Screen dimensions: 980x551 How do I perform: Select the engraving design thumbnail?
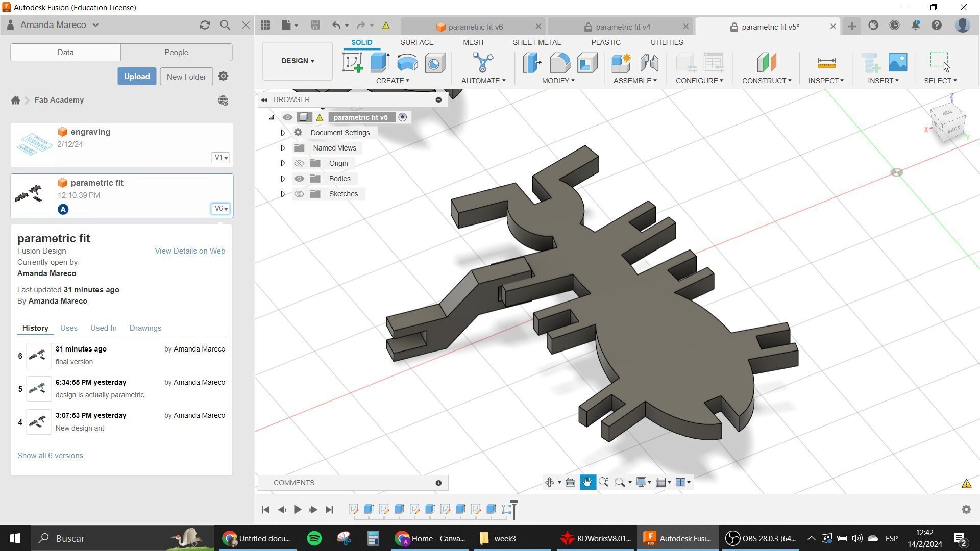point(34,144)
